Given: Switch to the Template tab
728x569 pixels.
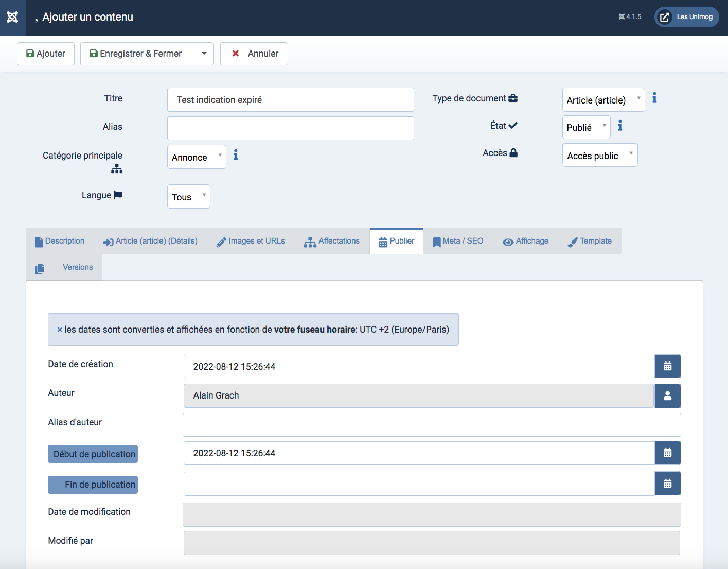Looking at the screenshot, I should [x=590, y=241].
